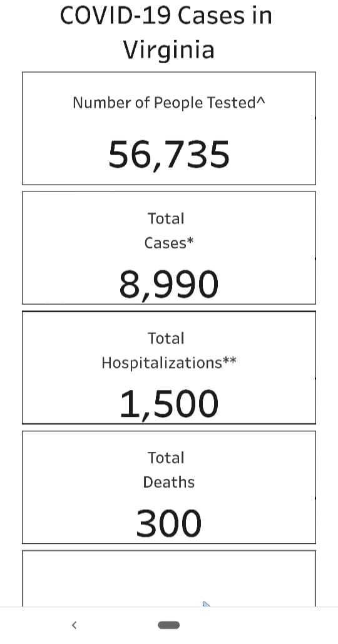Click the empty card below Total Deaths

169,578
